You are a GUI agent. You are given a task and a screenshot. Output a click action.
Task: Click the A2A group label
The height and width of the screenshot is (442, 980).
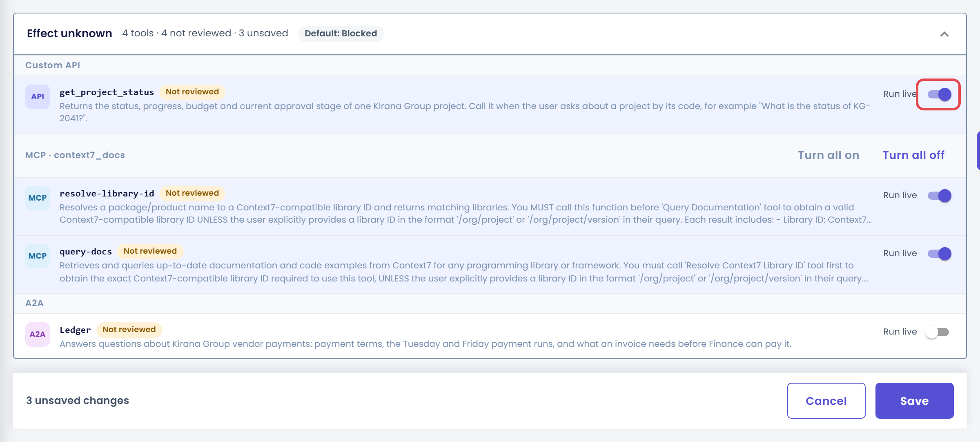[x=34, y=303]
